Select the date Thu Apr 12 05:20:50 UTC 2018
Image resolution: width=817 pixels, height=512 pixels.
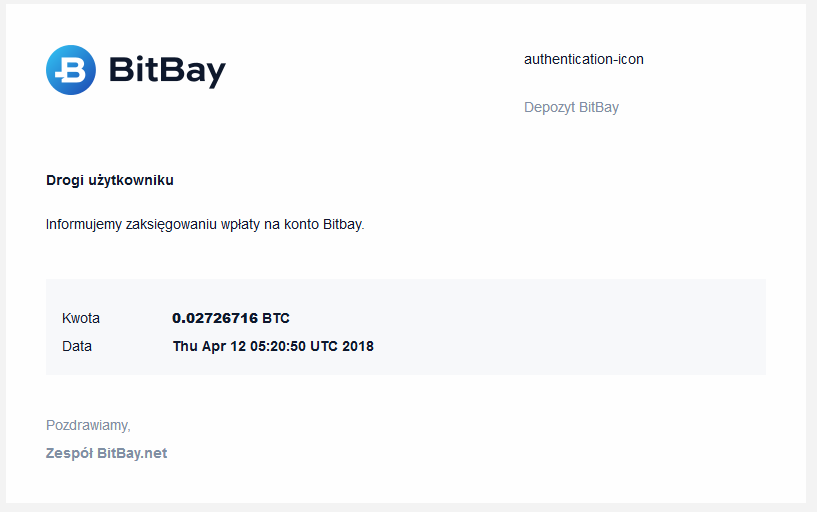(273, 346)
